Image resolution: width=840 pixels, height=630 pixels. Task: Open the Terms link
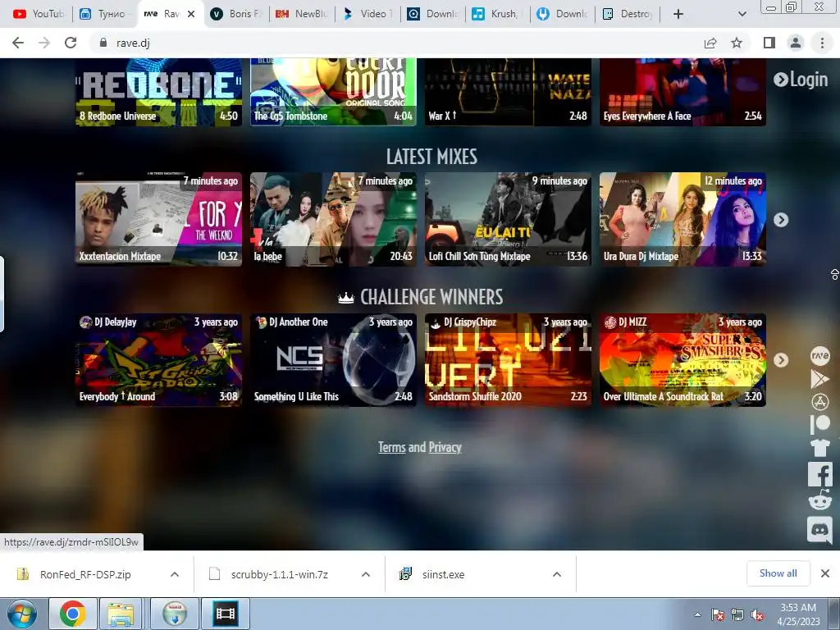(x=391, y=447)
